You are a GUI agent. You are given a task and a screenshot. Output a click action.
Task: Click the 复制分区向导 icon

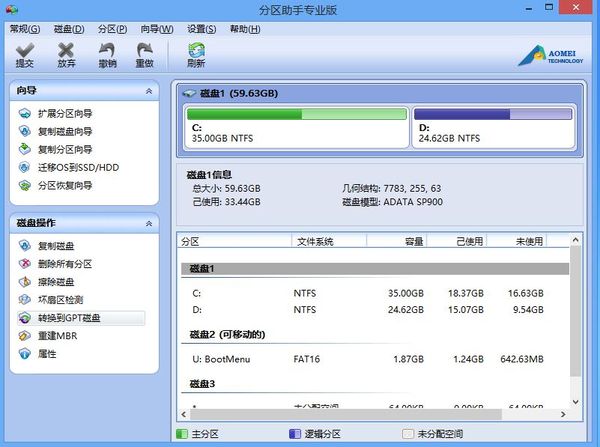(24, 149)
